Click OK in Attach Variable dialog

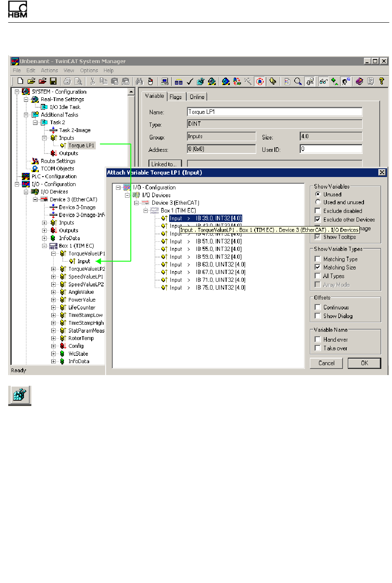point(364,363)
